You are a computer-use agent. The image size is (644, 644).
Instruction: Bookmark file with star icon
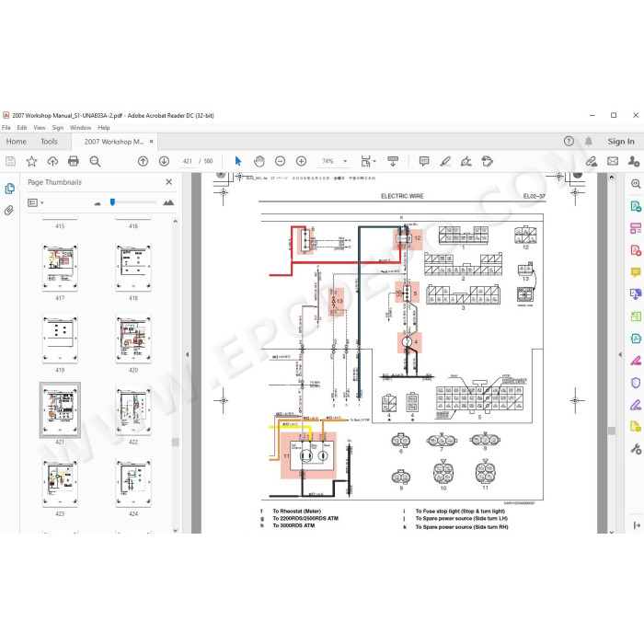(31, 161)
